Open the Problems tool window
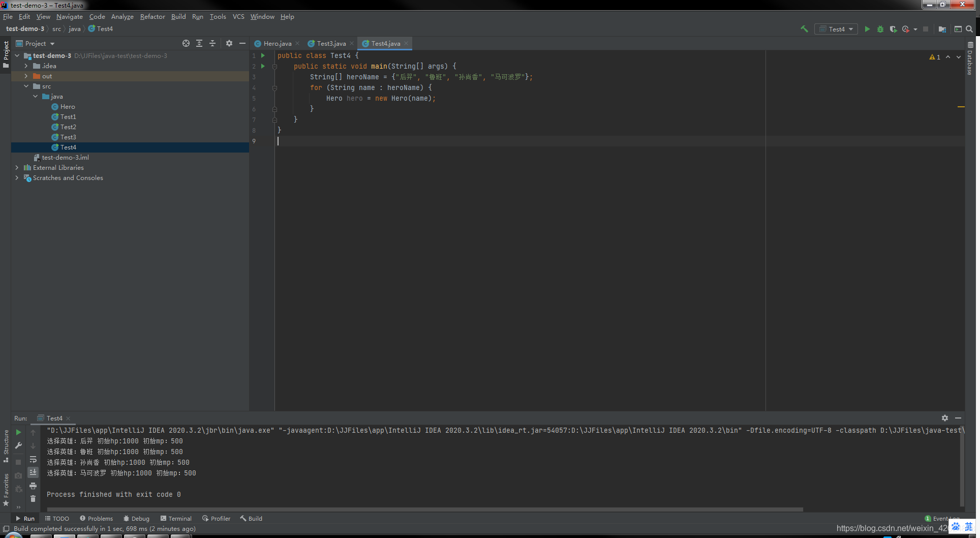Image resolution: width=980 pixels, height=538 pixels. 97,519
